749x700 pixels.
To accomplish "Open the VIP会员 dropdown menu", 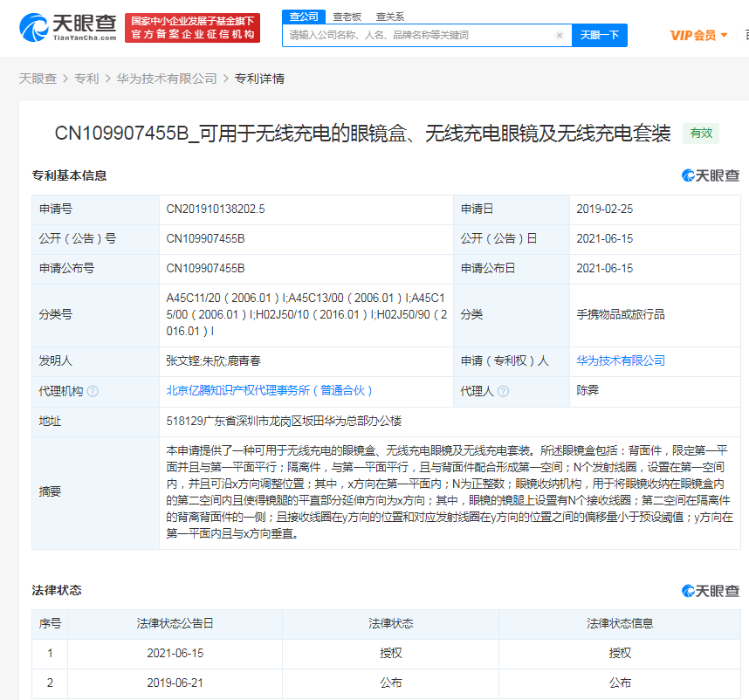I will point(725,35).
